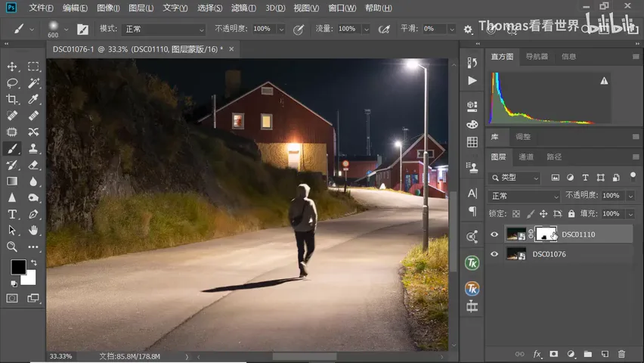Add a layer mask
Screen dimensions: 644x363
click(x=553, y=354)
